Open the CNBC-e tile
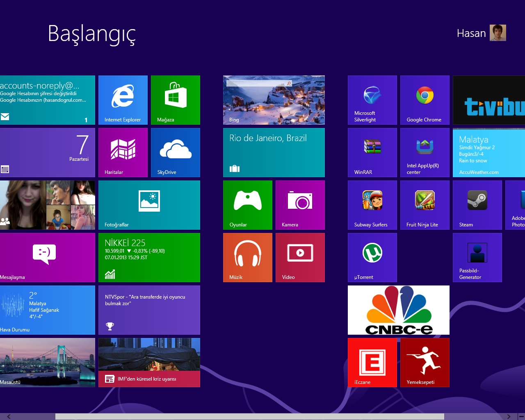 tap(399, 310)
